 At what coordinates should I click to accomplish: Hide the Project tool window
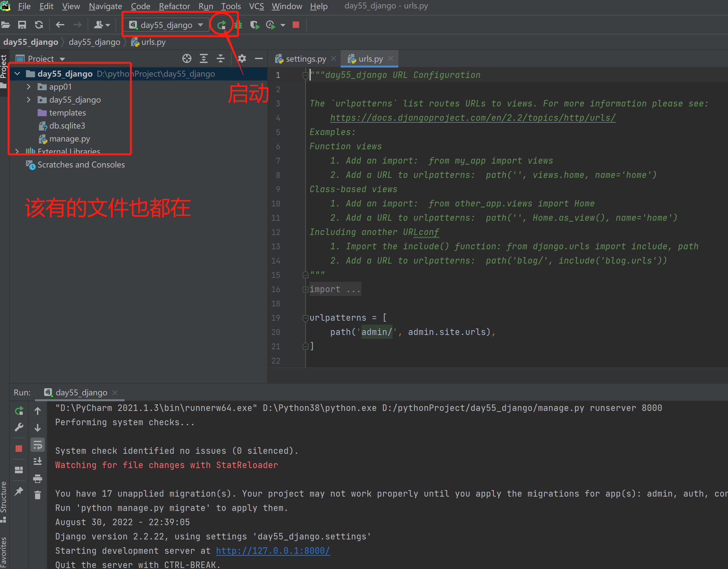click(x=259, y=59)
